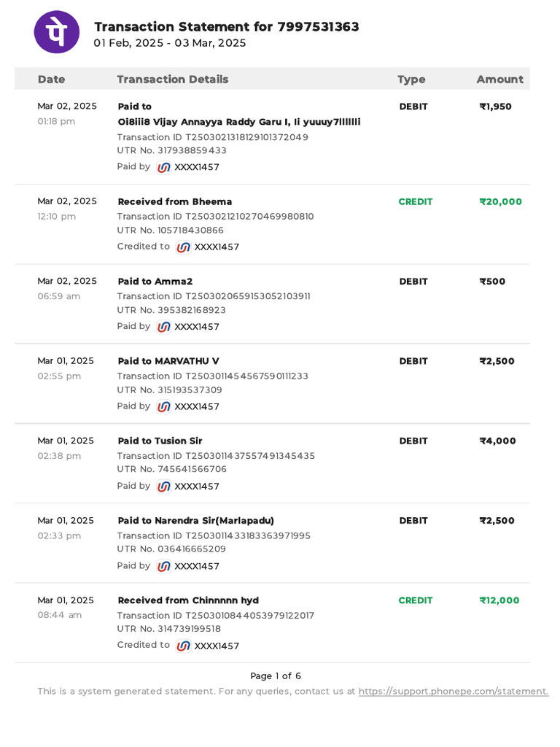Click the Page 1 of 6 indicator
The image size is (560, 747).
point(276,676)
